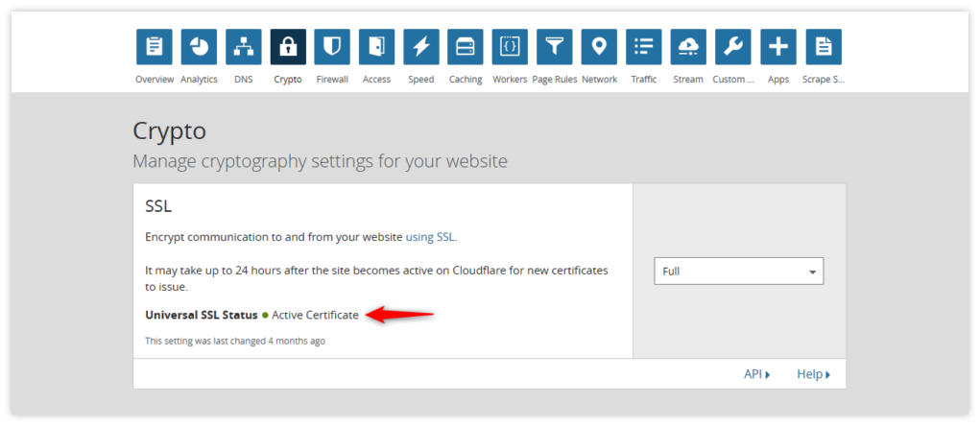The height and width of the screenshot is (426, 980).
Task: Select the Crypto padlock icon
Action: [x=288, y=47]
